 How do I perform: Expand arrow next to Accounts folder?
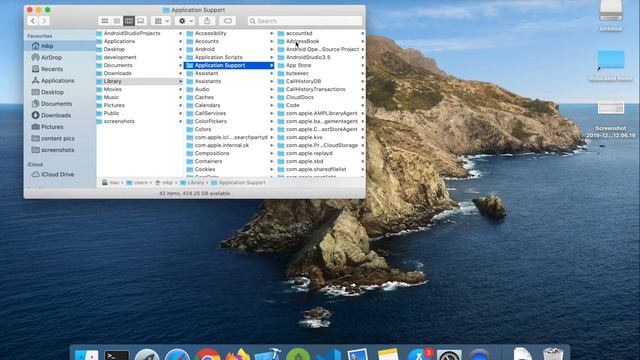click(272, 41)
